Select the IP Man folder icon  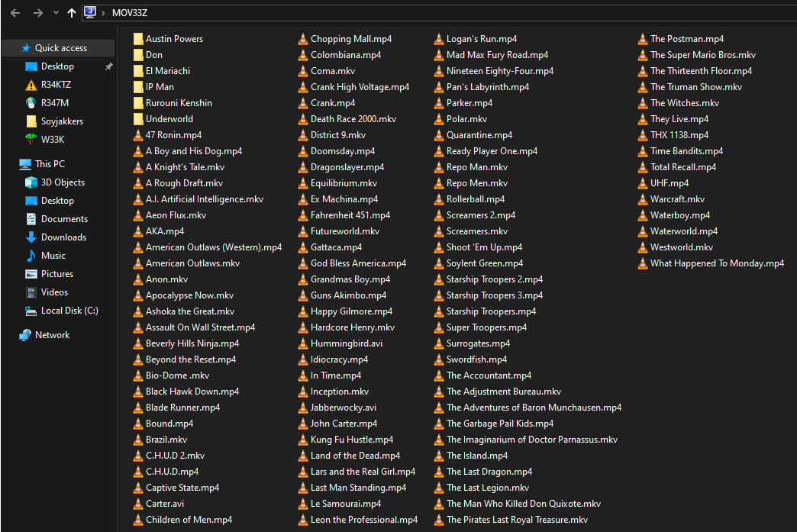(137, 87)
